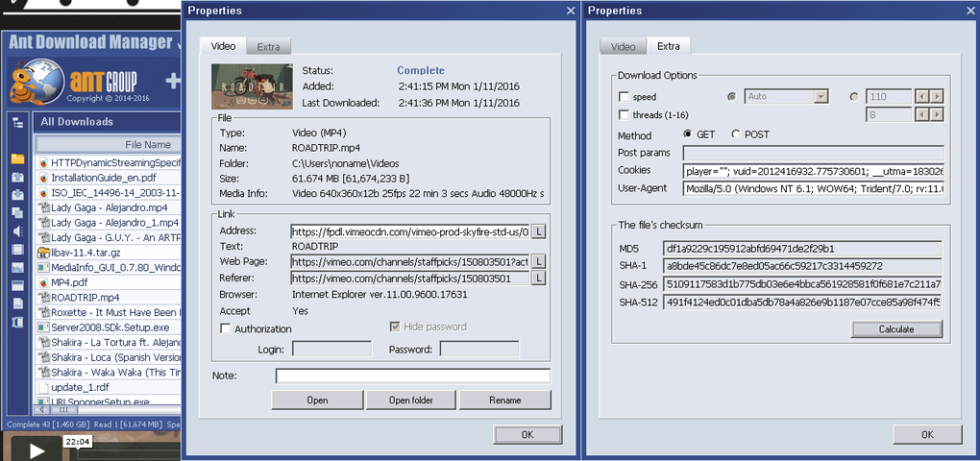The height and width of the screenshot is (461, 980).
Task: Select the Lady Gaga - Alejandro_1.mp4 row
Action: click(x=110, y=223)
